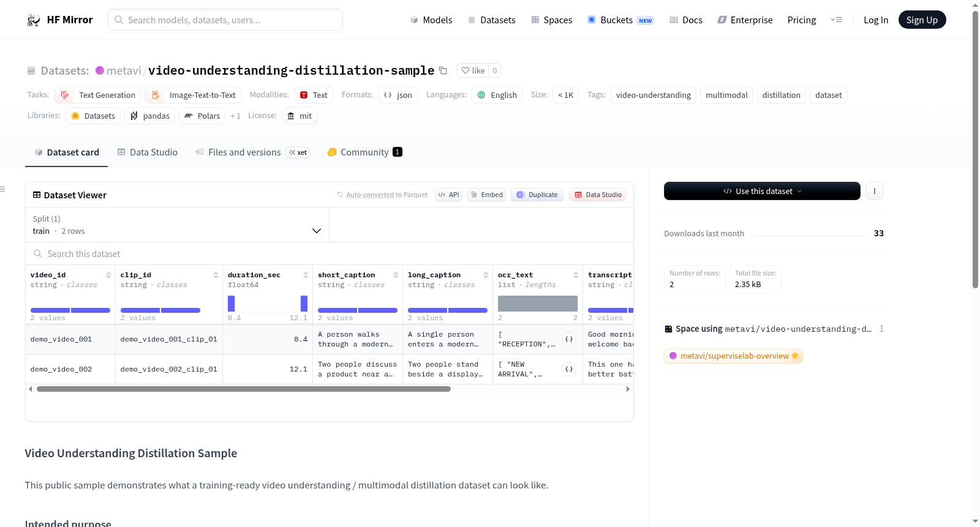This screenshot has height=527, width=980.
Task: Click the multimodal tag
Action: [726, 95]
